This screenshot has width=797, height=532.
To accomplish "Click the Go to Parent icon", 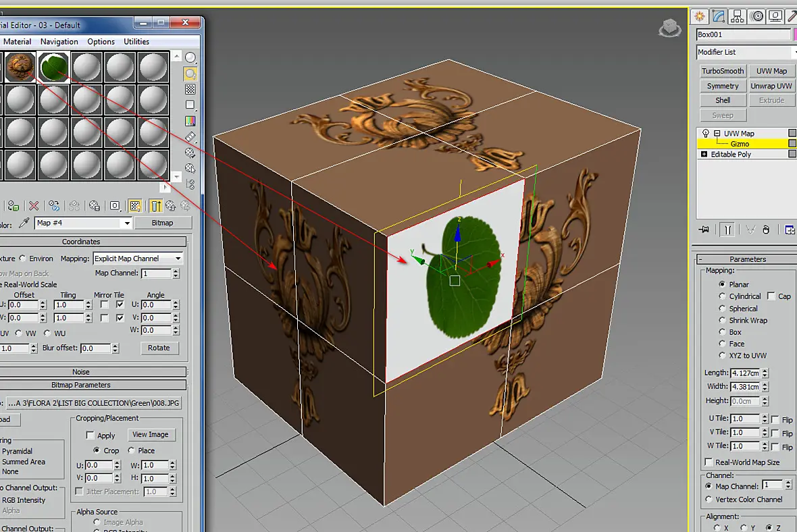I will pyautogui.click(x=171, y=206).
